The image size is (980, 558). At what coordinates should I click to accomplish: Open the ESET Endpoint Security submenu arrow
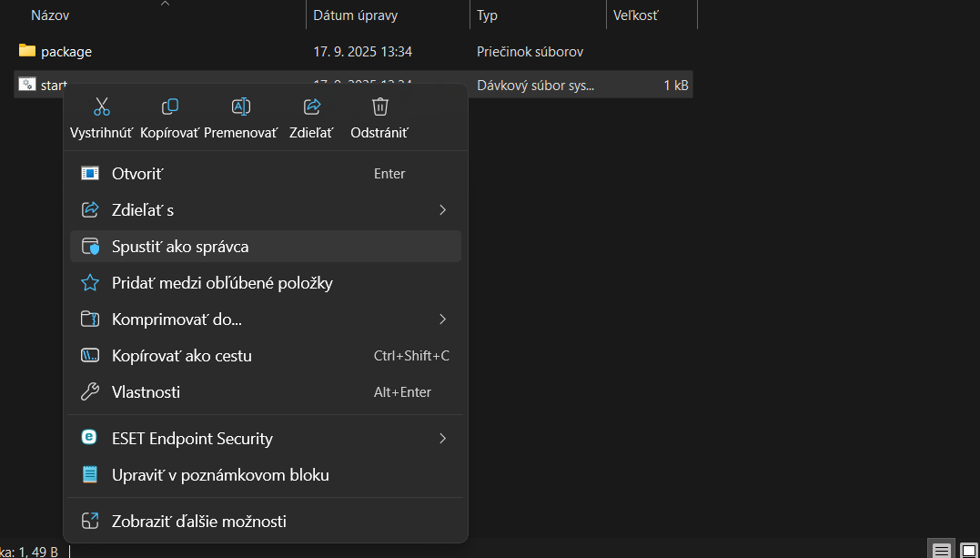point(442,438)
